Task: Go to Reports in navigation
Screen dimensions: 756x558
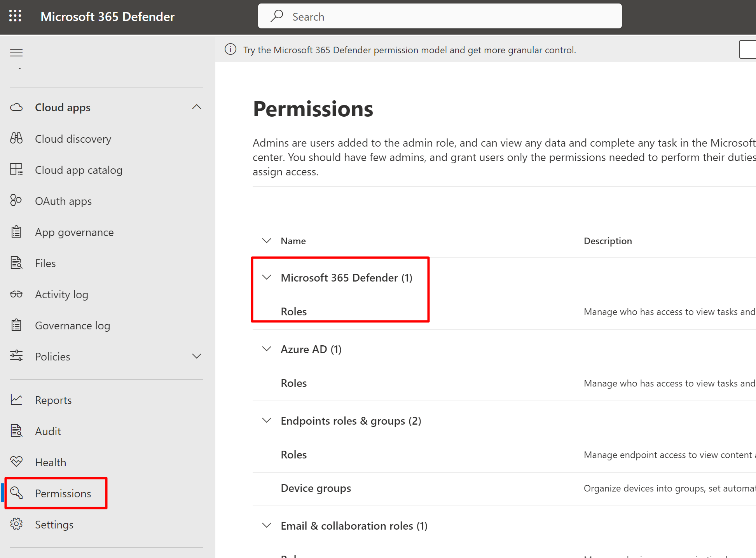Action: [53, 400]
